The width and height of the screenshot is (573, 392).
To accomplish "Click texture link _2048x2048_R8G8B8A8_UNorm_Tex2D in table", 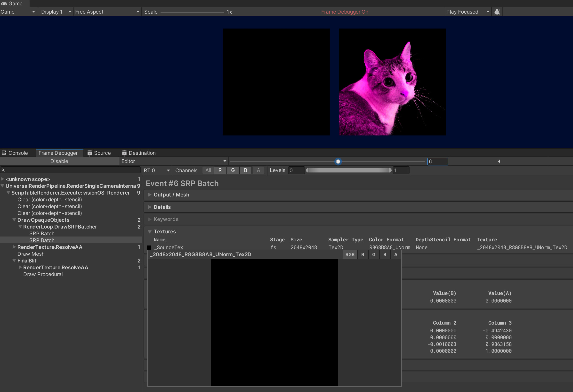I will coord(522,247).
